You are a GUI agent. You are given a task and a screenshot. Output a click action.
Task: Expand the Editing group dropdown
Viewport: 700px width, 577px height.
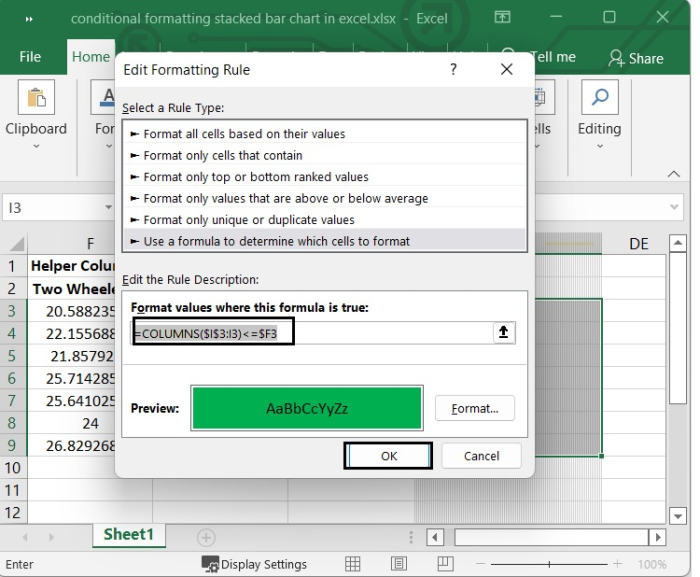(x=600, y=146)
